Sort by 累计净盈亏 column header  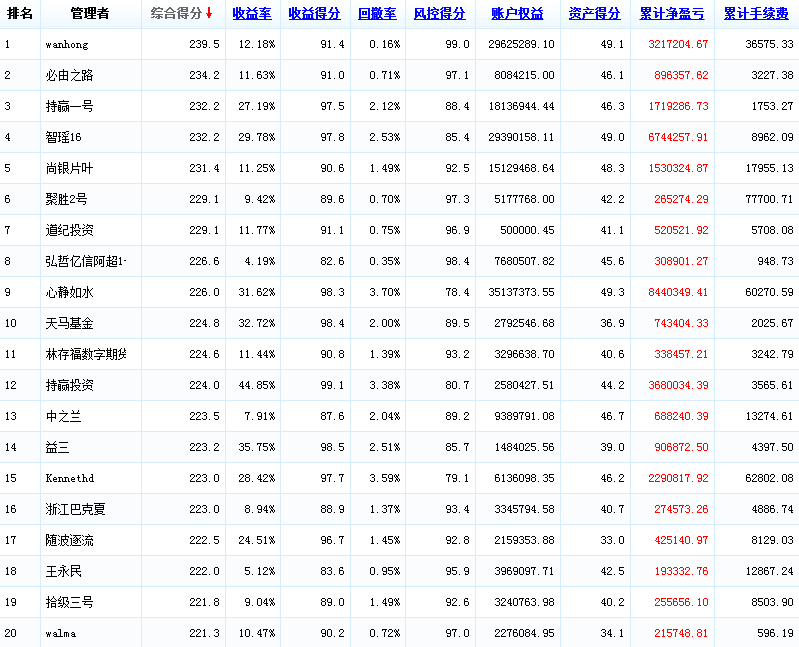(672, 14)
